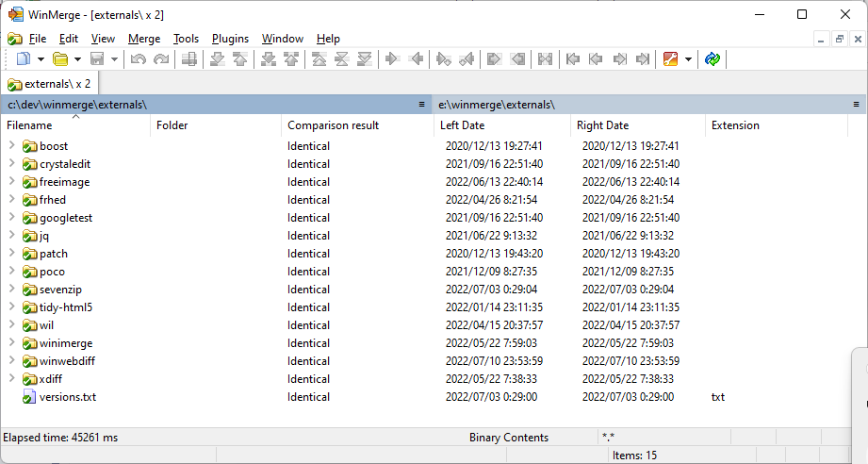Sort by the Folder column header
868x464 pixels.
point(216,125)
